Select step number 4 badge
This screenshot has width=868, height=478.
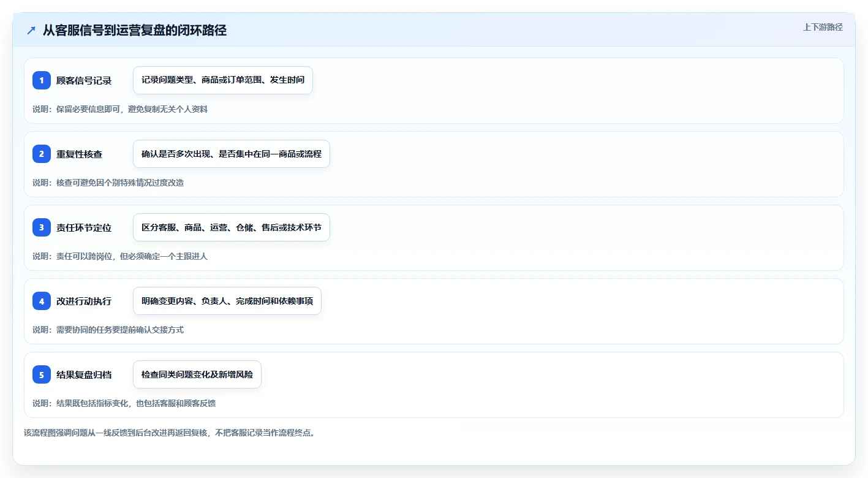[x=42, y=301]
